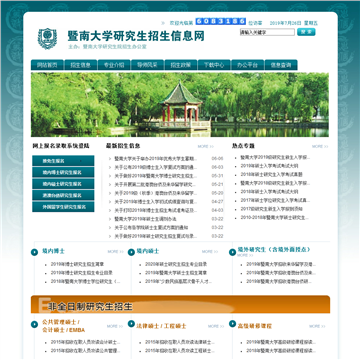Open MORE link for 最新招生信息

pyautogui.click(x=206, y=146)
